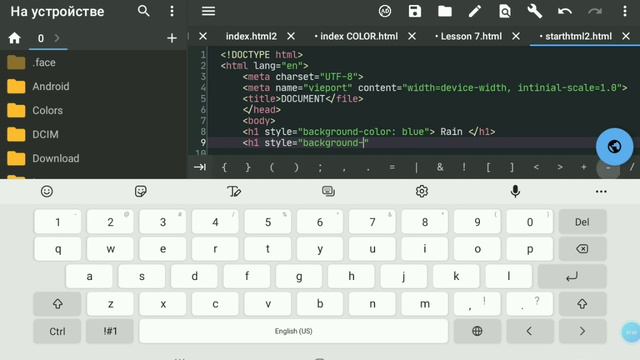Select path segment 0 in breadcrumb
The height and width of the screenshot is (360, 640).
(41, 38)
